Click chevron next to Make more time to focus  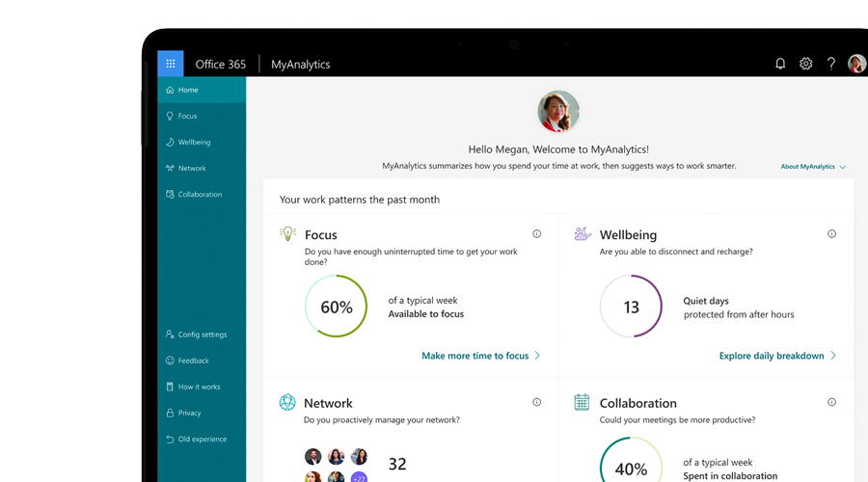coord(537,356)
